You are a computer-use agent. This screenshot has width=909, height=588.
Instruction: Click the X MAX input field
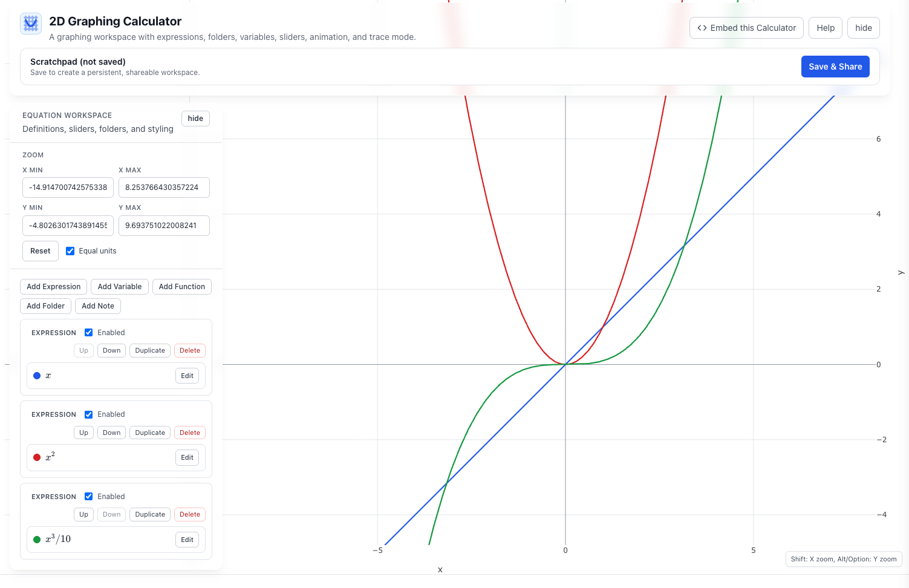164,188
